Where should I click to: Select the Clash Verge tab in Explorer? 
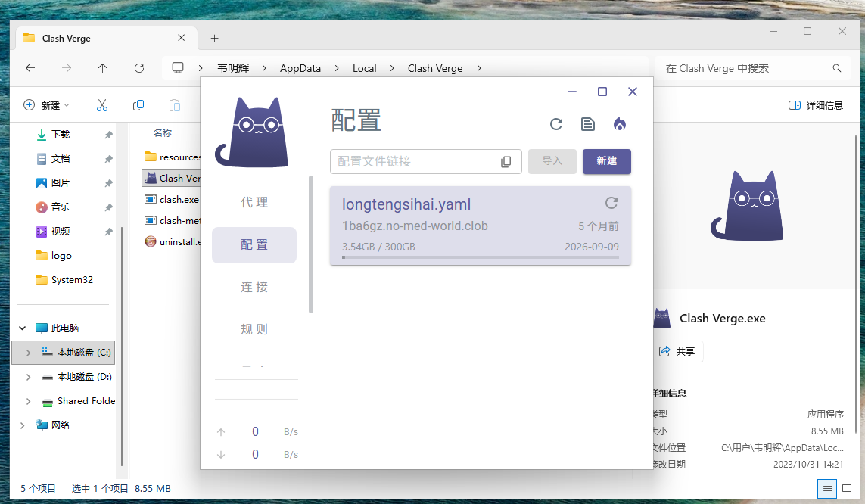pyautogui.click(x=107, y=38)
